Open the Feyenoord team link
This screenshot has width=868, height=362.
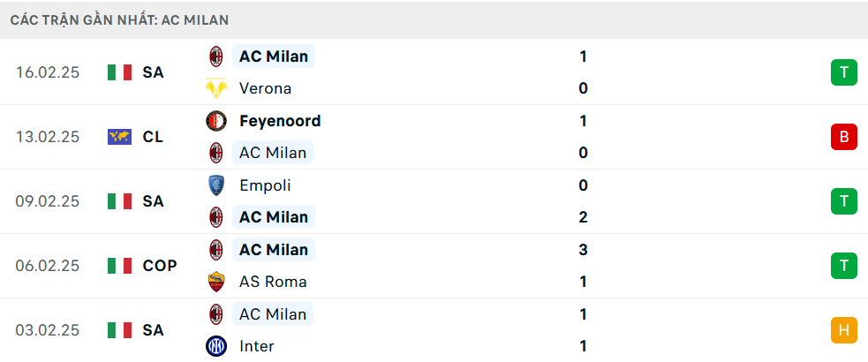[280, 121]
